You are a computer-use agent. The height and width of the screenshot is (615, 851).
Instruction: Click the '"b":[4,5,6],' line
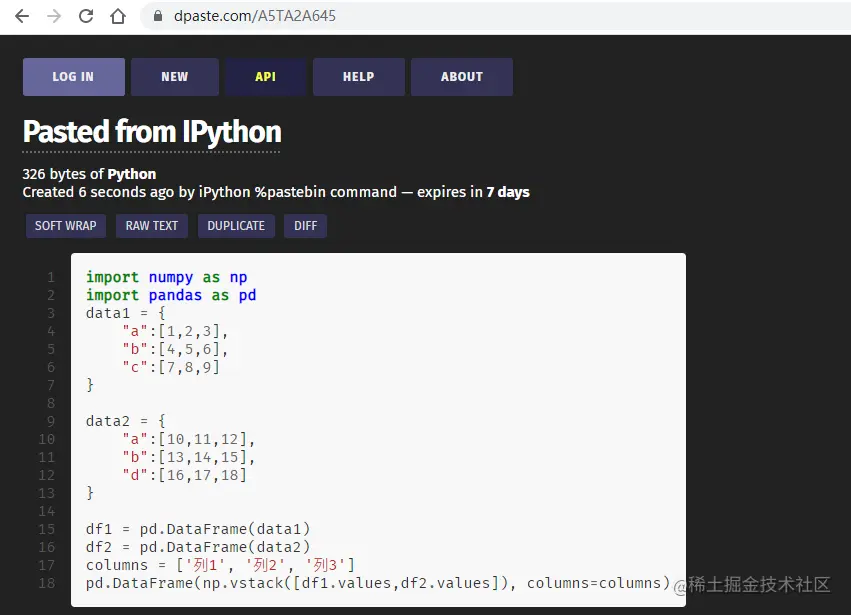point(175,349)
